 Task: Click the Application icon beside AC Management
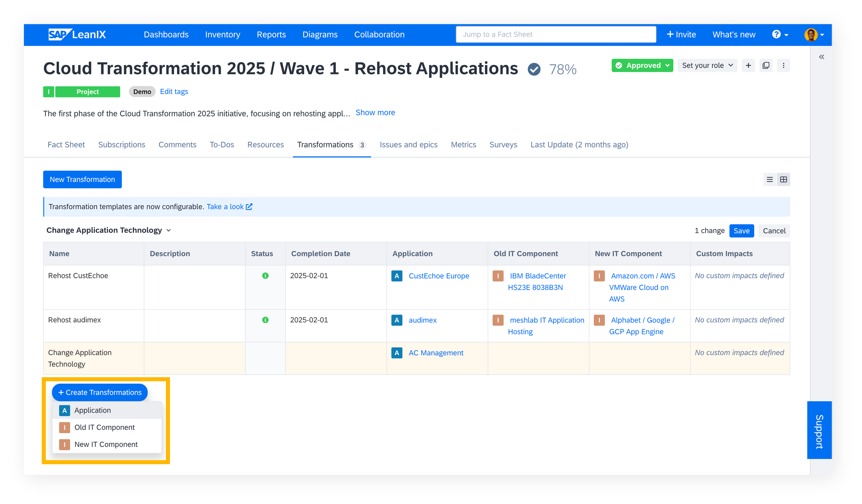(397, 353)
